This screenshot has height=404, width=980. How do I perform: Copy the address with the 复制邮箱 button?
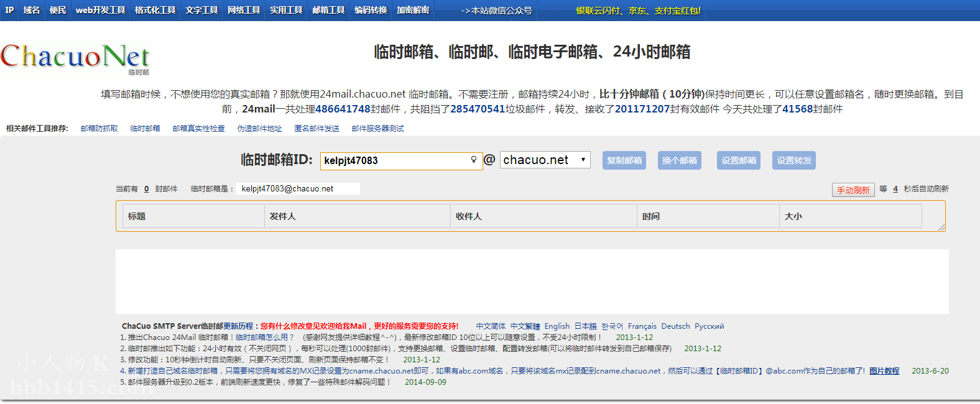[x=624, y=160]
